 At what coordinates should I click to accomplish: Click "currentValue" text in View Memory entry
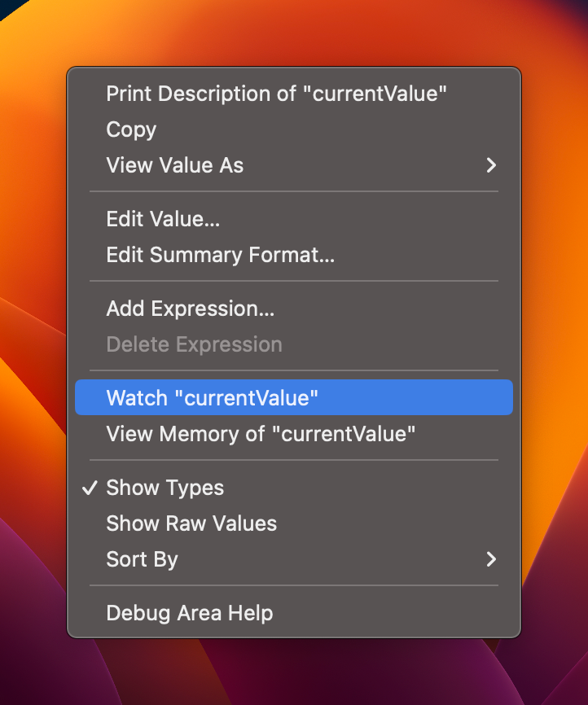point(348,434)
